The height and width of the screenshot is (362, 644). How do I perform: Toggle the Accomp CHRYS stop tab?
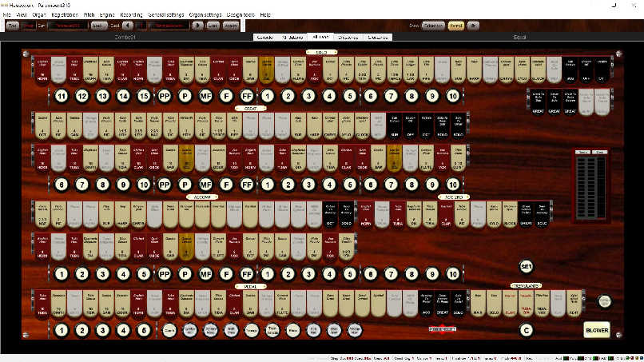[x=139, y=215]
